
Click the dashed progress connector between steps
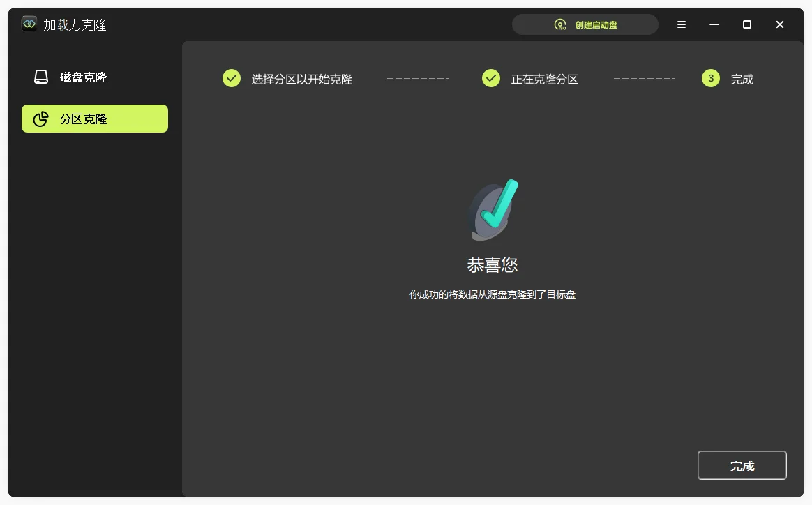click(418, 78)
